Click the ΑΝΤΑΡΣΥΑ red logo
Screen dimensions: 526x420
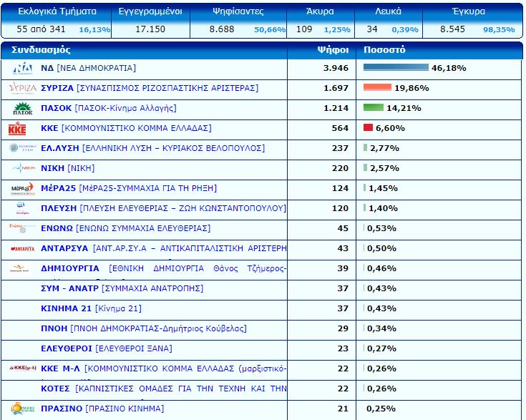point(21,249)
